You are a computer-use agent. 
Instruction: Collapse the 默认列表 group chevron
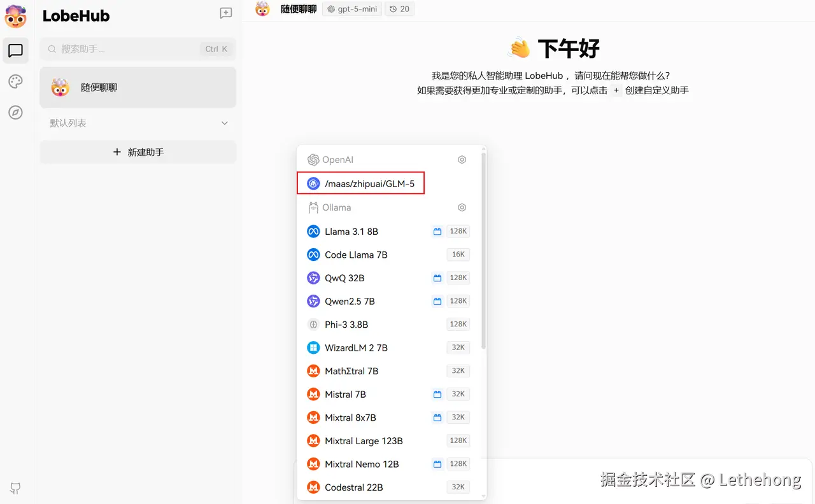pos(224,123)
